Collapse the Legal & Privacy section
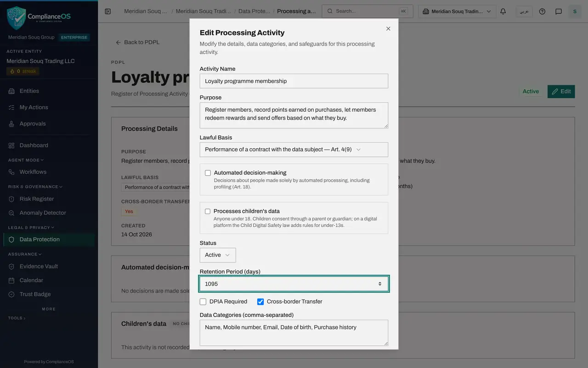588x368 pixels. pyautogui.click(x=31, y=227)
